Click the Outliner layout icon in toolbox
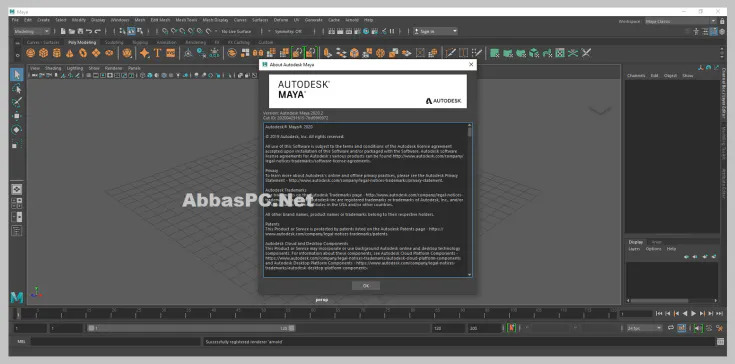The height and width of the screenshot is (364, 735). [17, 230]
